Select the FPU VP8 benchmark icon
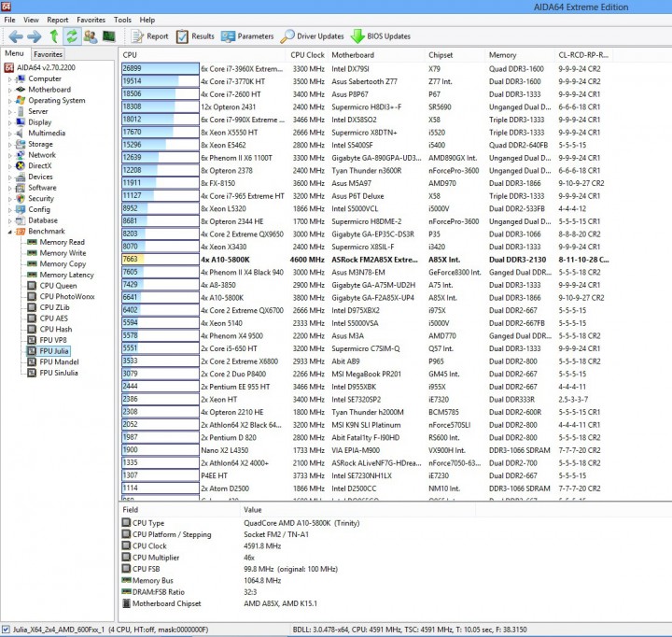Image resolution: width=672 pixels, height=637 pixels. [32, 340]
